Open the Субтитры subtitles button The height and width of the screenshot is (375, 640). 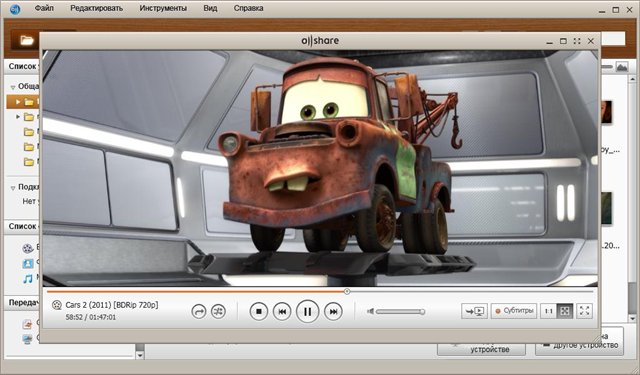(514, 311)
